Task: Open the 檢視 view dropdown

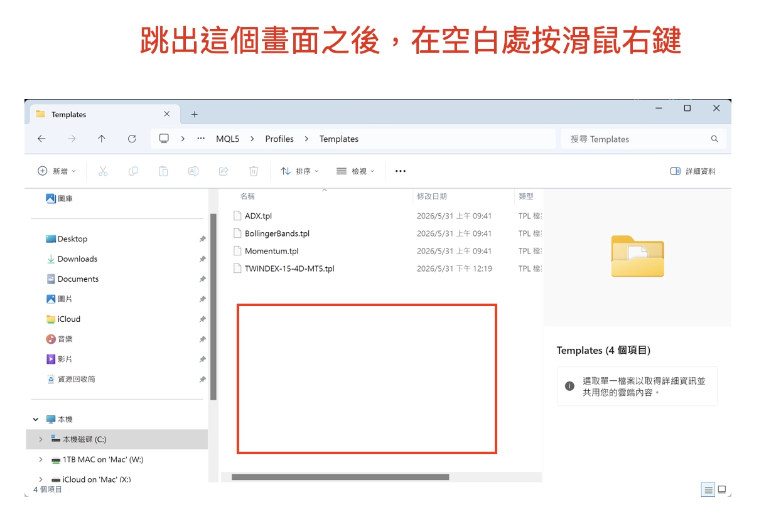Action: pos(355,171)
